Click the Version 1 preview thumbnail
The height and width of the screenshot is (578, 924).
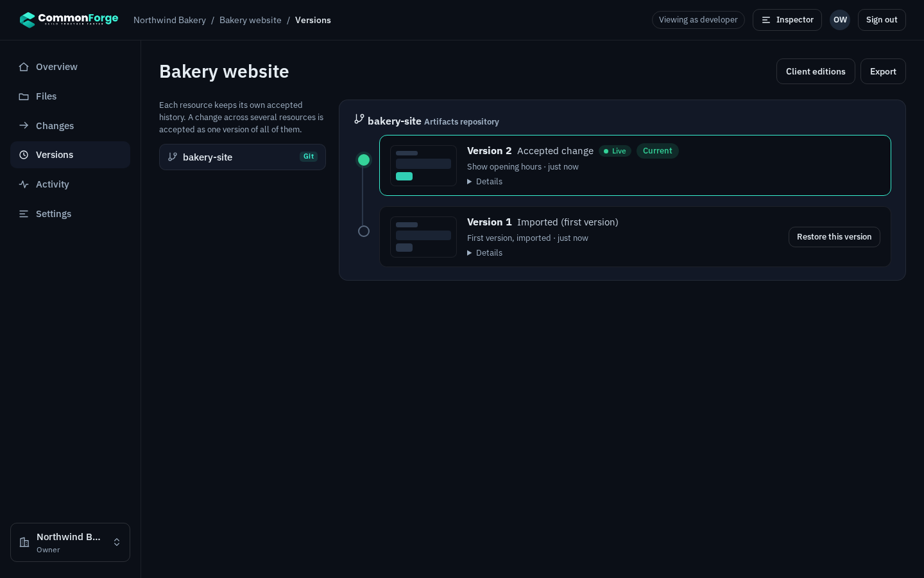[424, 237]
